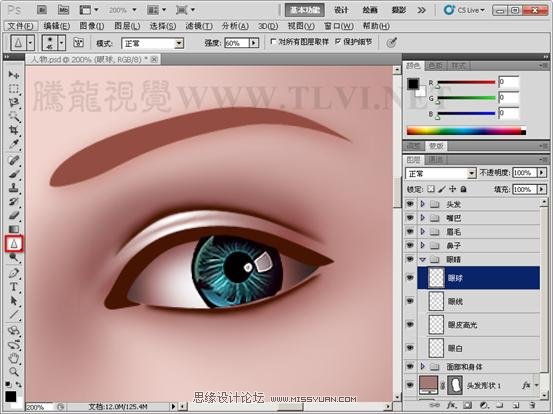Image resolution: width=553 pixels, height=414 pixels.
Task: Switch to the 摄影 workspace
Action: tap(399, 10)
